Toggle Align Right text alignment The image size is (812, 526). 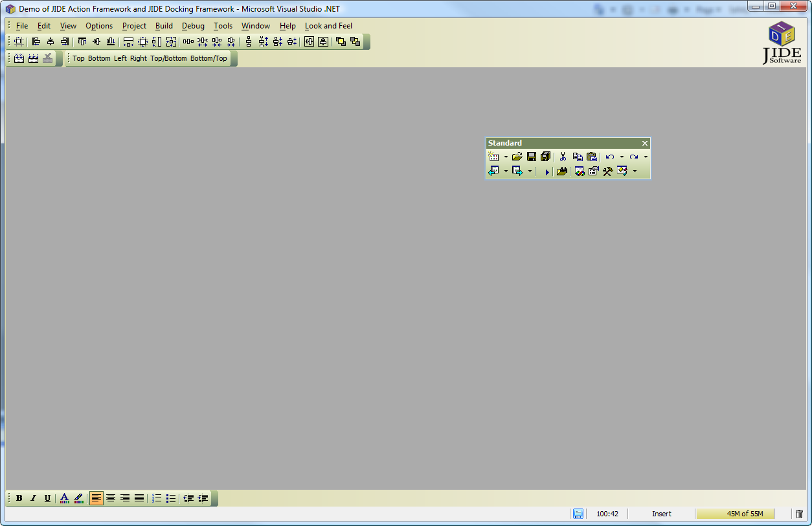[x=125, y=498]
